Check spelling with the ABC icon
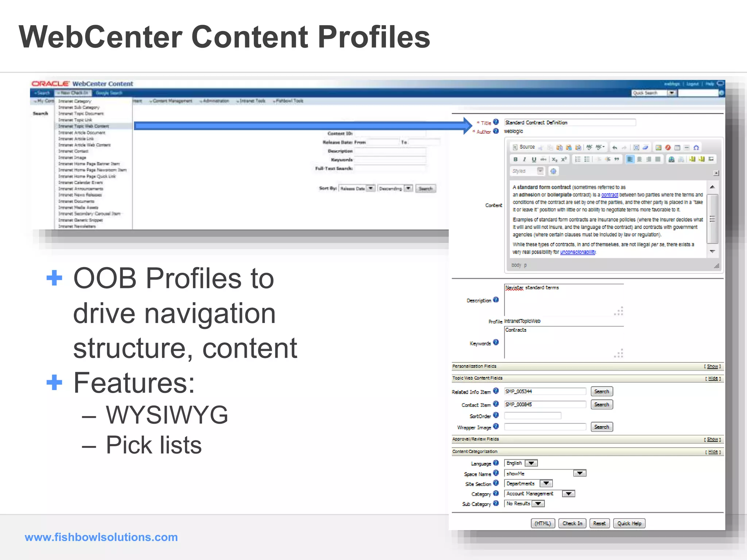747x560 pixels. 589,148
